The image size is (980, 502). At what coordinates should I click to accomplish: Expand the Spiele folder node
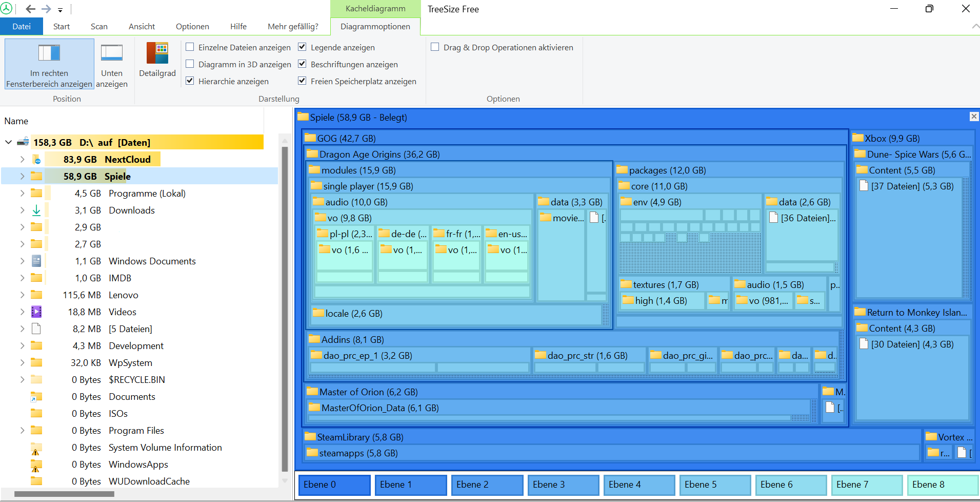(22, 177)
